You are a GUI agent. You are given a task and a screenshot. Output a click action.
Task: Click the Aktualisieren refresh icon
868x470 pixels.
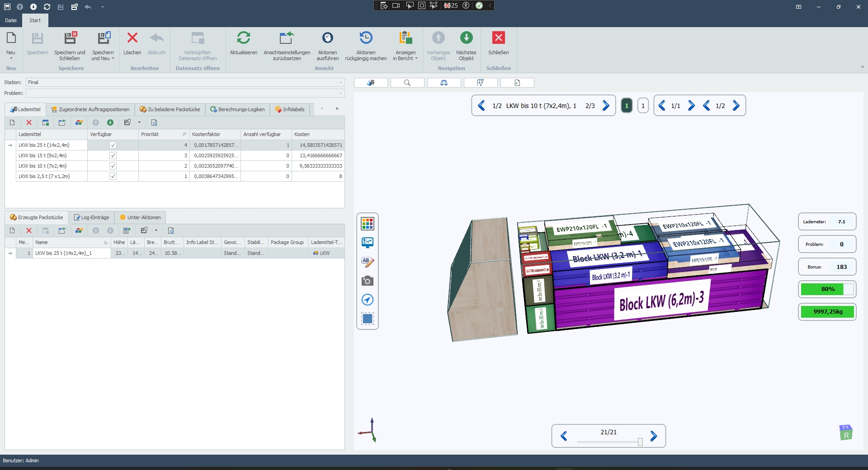tap(243, 38)
